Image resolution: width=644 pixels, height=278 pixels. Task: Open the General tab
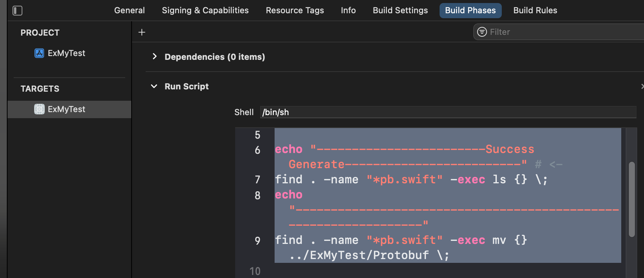point(129,11)
